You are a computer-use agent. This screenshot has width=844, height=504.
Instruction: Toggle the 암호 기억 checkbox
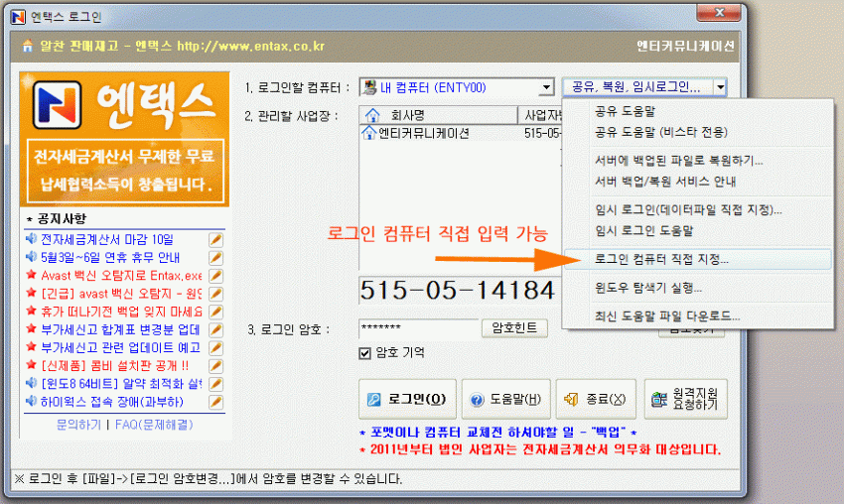(364, 353)
